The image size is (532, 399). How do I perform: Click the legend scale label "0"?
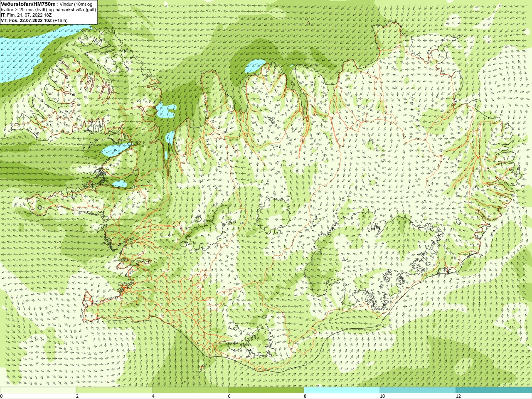pos(2,396)
